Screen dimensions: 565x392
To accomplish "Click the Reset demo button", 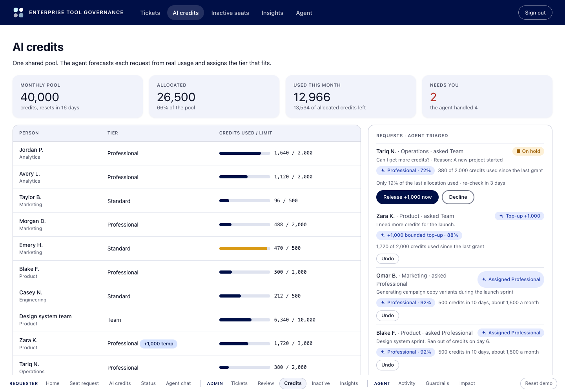I will (539, 383).
